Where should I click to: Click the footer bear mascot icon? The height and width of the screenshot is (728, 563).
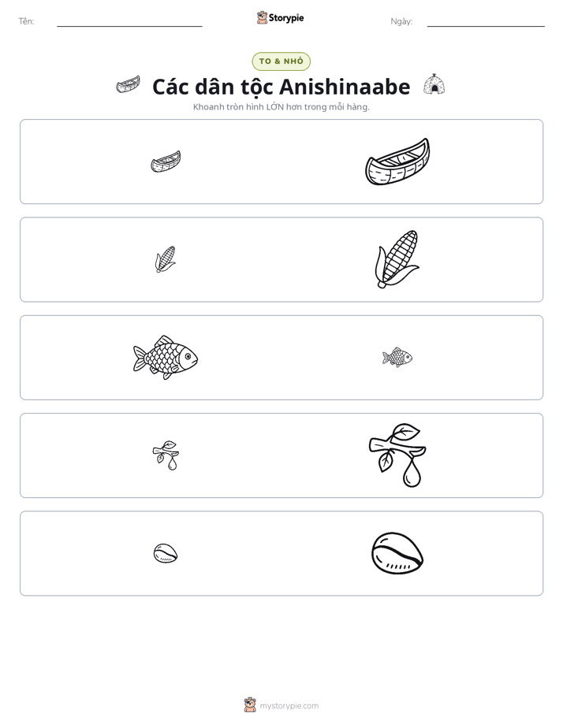pos(250,705)
